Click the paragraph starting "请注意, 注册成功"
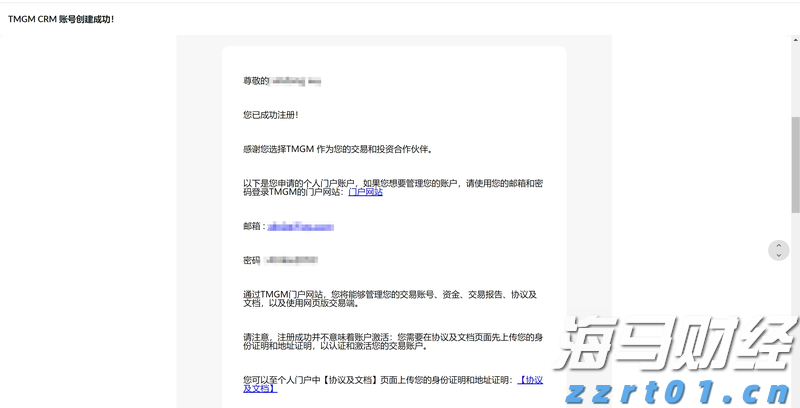This screenshot has width=800, height=408. (393, 342)
